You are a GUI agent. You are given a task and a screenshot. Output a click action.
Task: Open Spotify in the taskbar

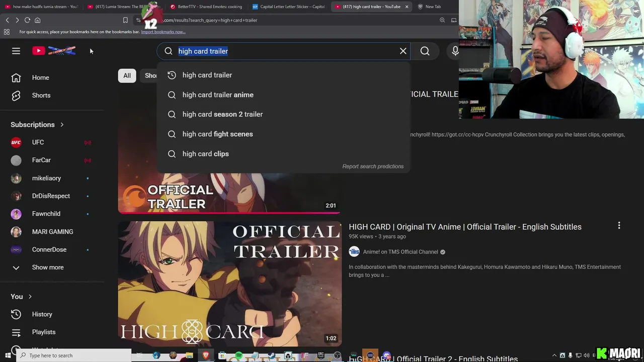239,355
